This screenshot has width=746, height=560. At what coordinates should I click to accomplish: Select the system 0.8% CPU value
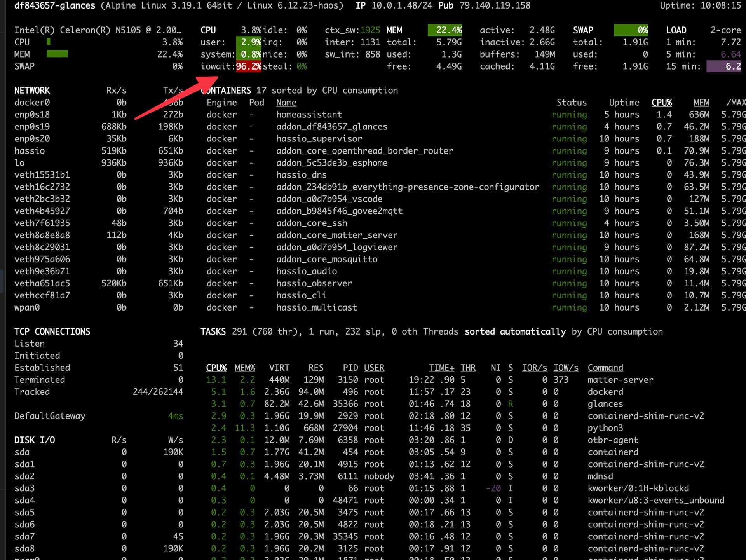coord(249,54)
